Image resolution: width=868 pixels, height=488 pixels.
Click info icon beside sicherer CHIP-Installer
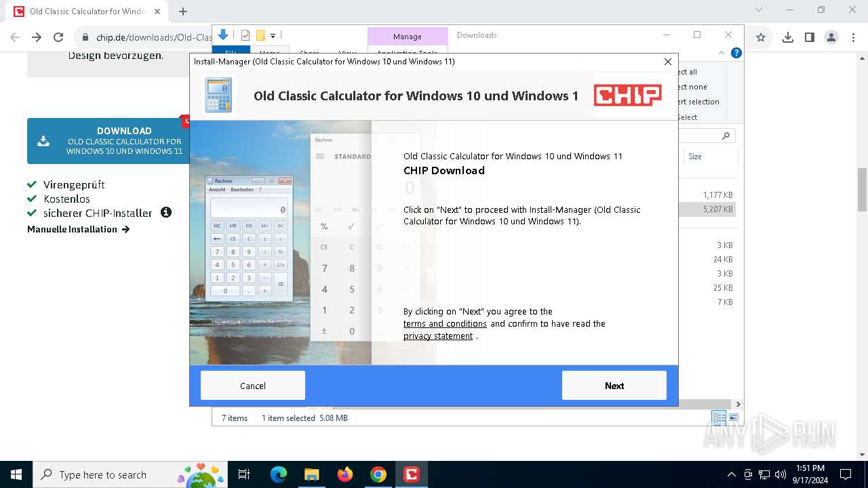[166, 212]
